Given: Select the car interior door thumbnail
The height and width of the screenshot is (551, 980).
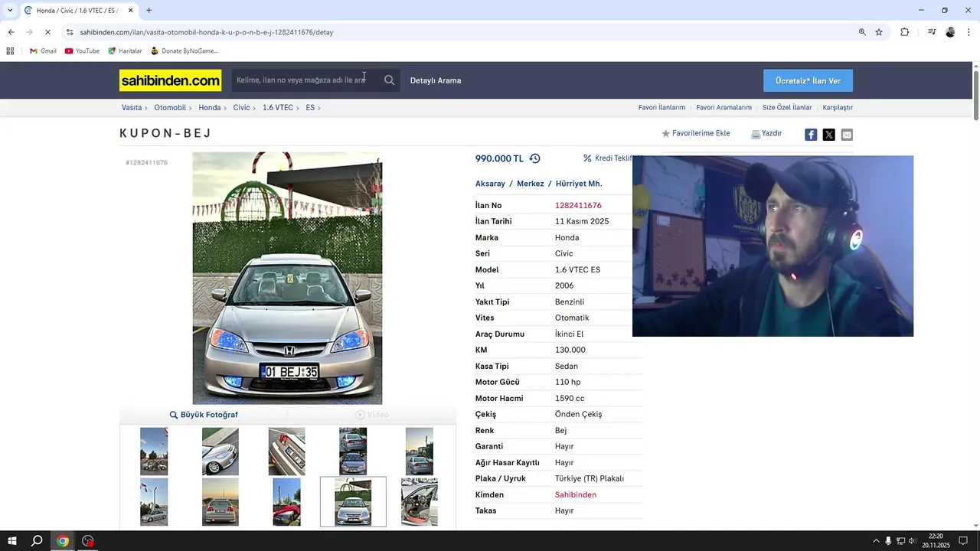Looking at the screenshot, I should coord(420,502).
